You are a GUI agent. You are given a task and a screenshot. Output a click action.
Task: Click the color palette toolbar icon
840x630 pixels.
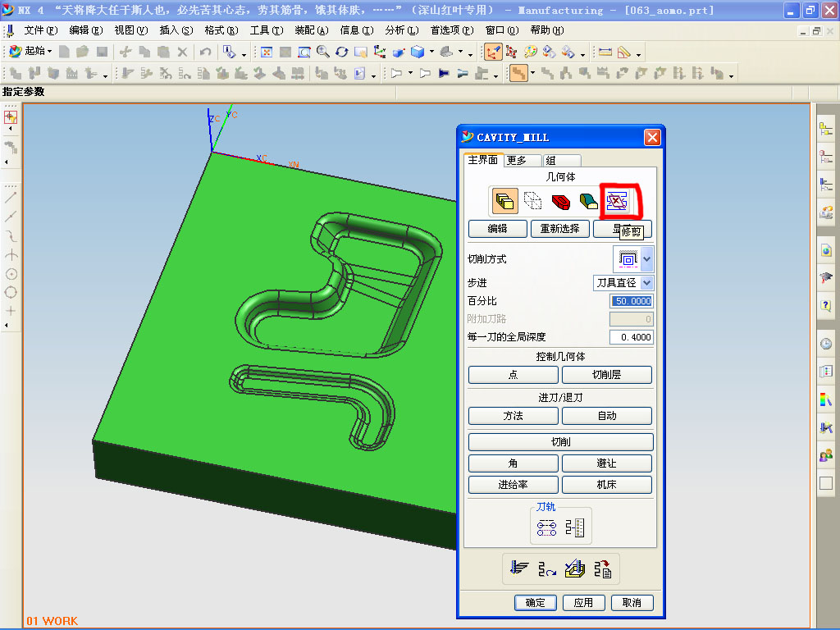(531, 52)
